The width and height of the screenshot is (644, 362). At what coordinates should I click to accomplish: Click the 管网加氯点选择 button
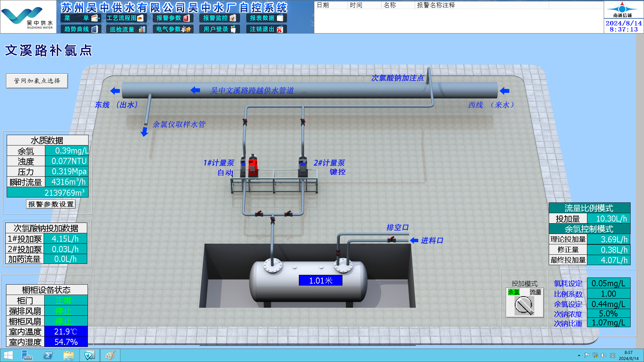click(x=37, y=81)
